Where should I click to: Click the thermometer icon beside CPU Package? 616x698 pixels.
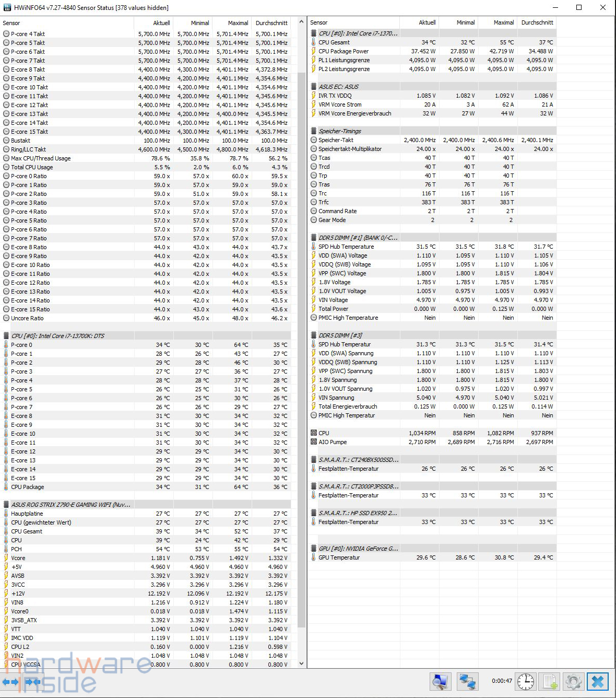6,487
